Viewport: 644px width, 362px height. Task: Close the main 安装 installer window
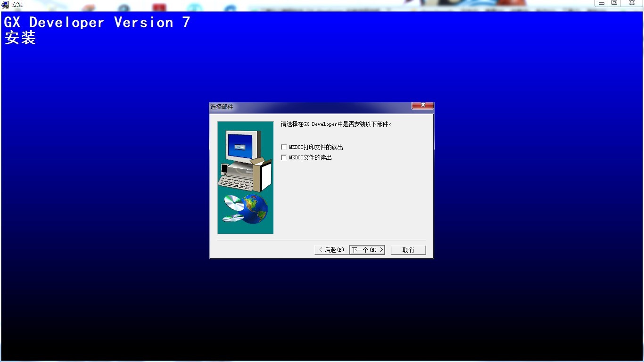632,3
